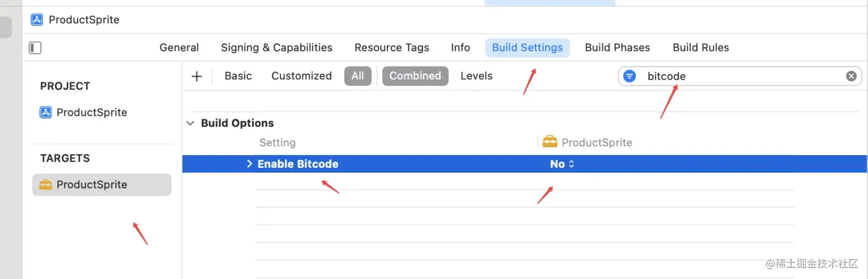Switch filter to Basic settings
Screen dimensions: 868x279
coord(238,76)
